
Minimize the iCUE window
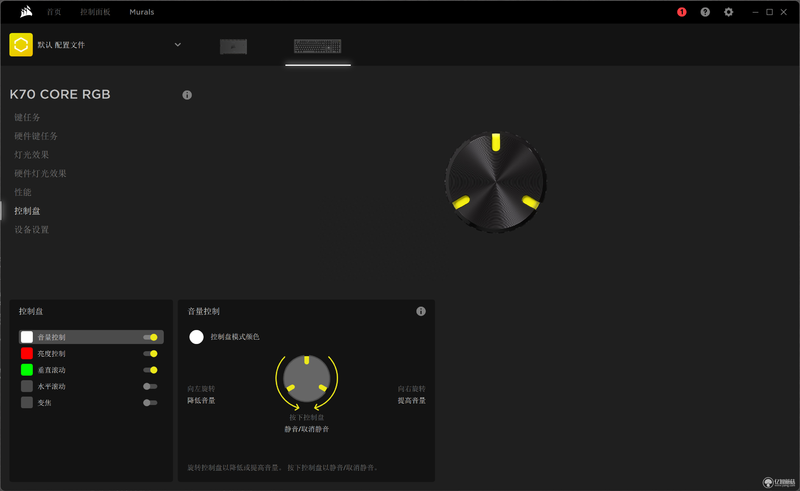pos(756,12)
